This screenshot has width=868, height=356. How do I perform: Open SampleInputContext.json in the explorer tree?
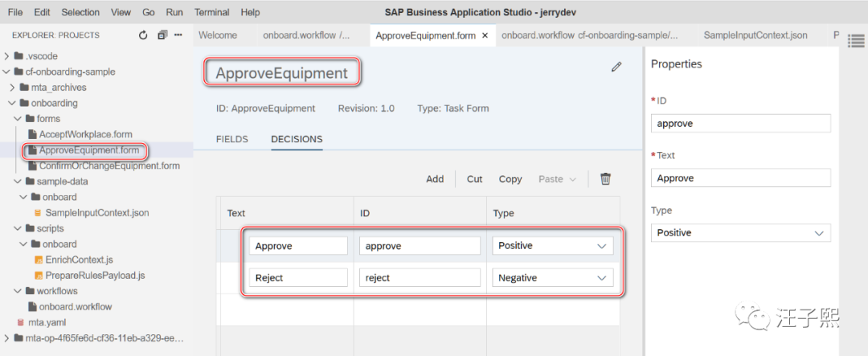(96, 213)
